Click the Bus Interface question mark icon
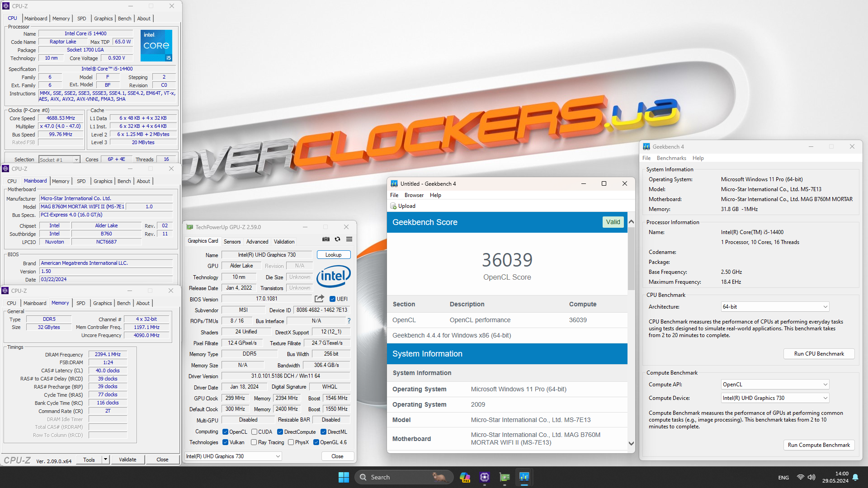 click(x=349, y=321)
